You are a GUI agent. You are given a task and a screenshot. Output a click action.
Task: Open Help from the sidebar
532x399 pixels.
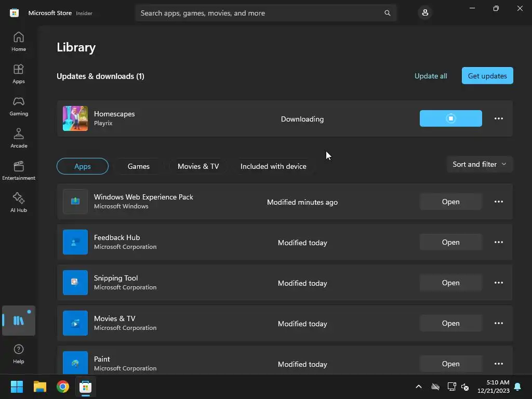click(x=19, y=354)
